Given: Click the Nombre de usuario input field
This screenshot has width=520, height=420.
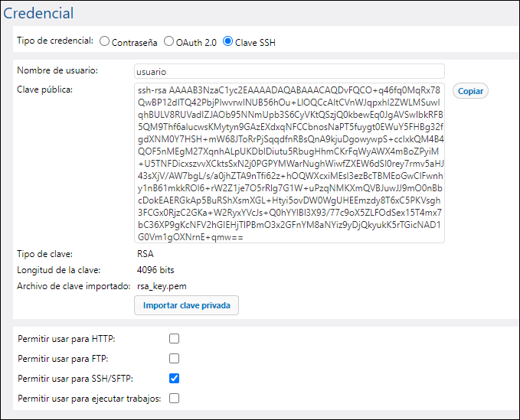Looking at the screenshot, I should pyautogui.click(x=289, y=71).
